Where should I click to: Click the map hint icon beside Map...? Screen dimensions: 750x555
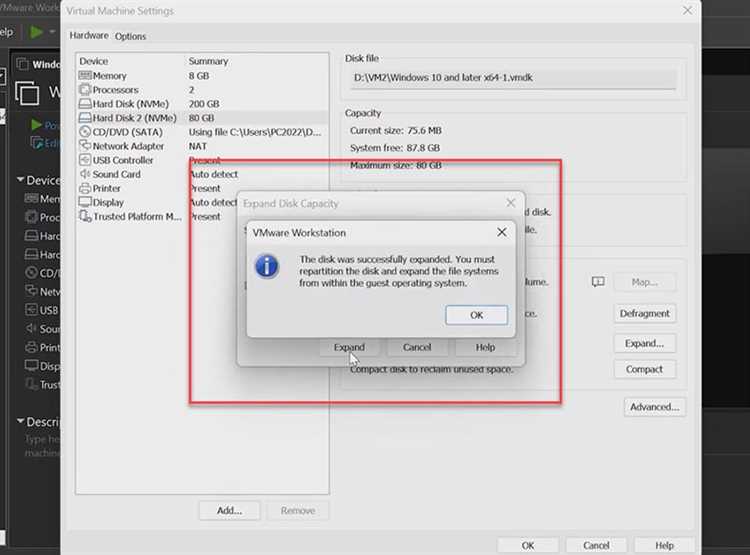click(598, 282)
